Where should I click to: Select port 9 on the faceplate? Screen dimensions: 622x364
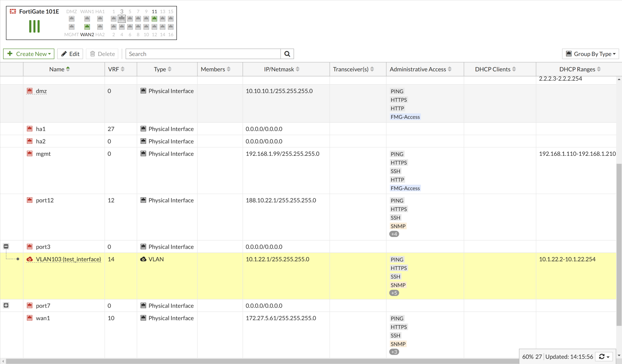pyautogui.click(x=146, y=19)
